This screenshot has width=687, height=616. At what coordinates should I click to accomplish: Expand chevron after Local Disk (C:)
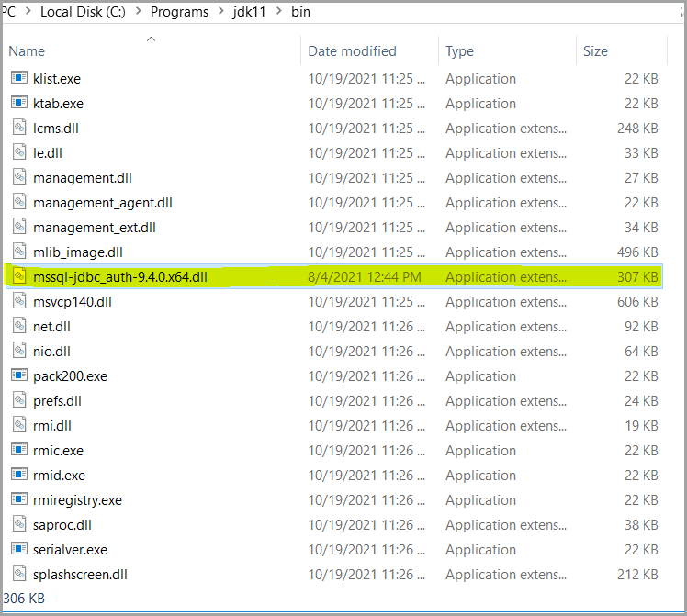pyautogui.click(x=138, y=11)
